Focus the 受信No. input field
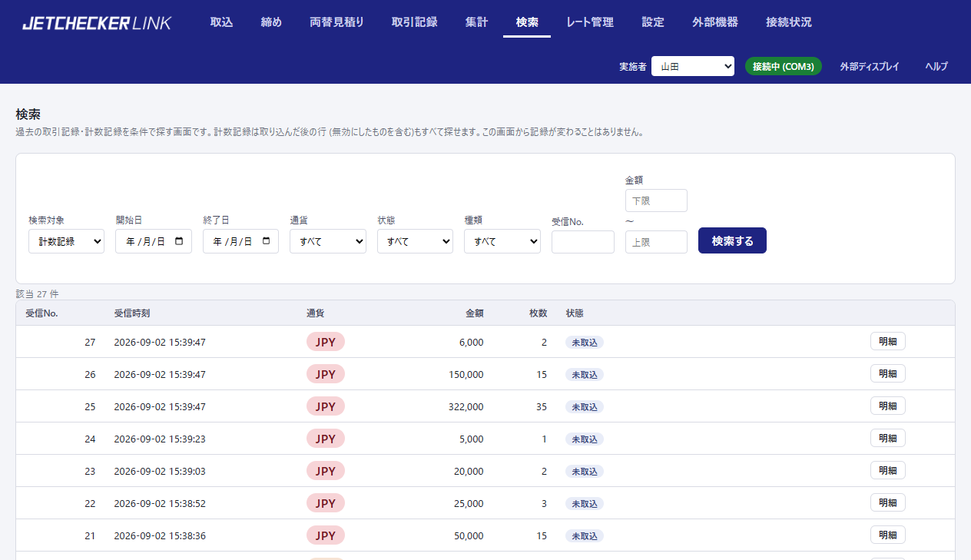The height and width of the screenshot is (560, 971). (x=583, y=242)
